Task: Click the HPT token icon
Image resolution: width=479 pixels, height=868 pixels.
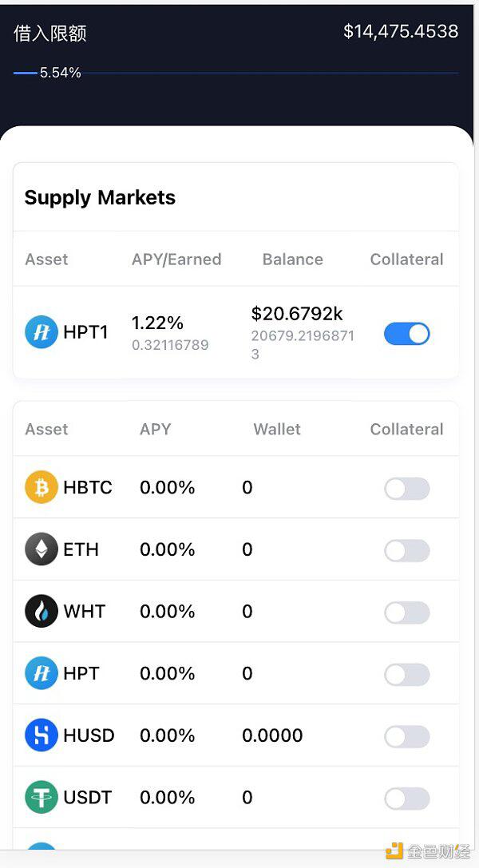Action: click(41, 673)
